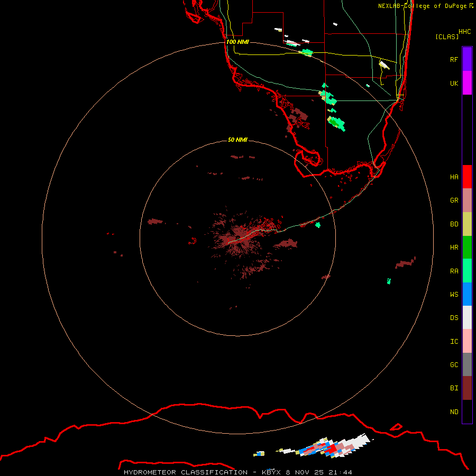Click the 'ND' legend label

(x=454, y=411)
